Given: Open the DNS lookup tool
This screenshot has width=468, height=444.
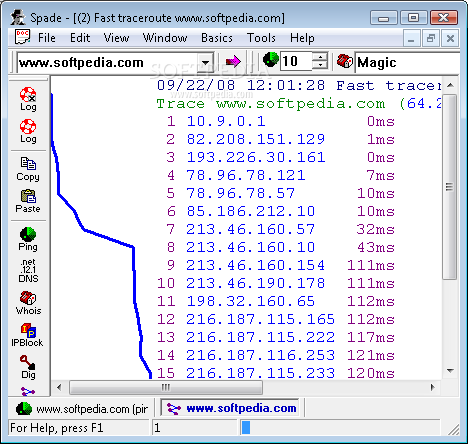Looking at the screenshot, I should click(28, 271).
